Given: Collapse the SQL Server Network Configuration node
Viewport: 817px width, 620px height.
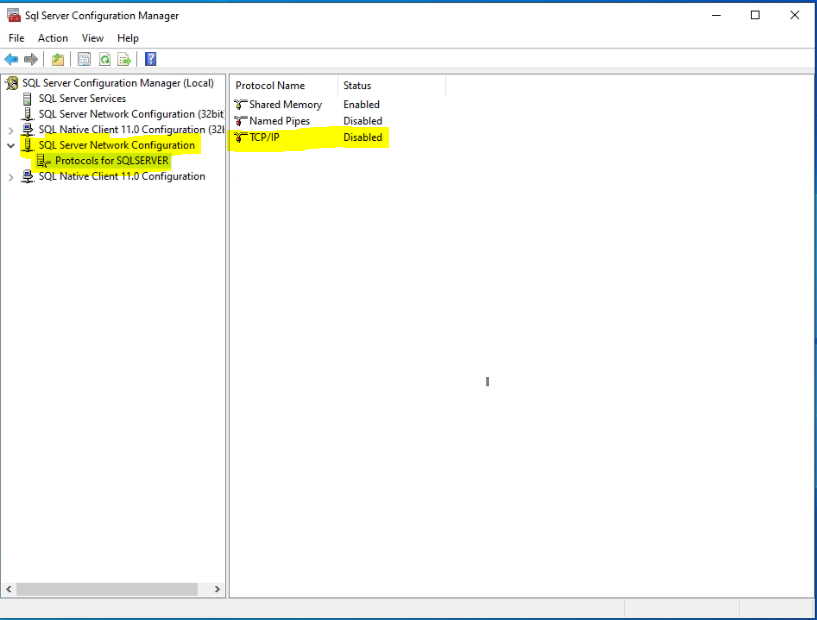Looking at the screenshot, I should pyautogui.click(x=11, y=145).
